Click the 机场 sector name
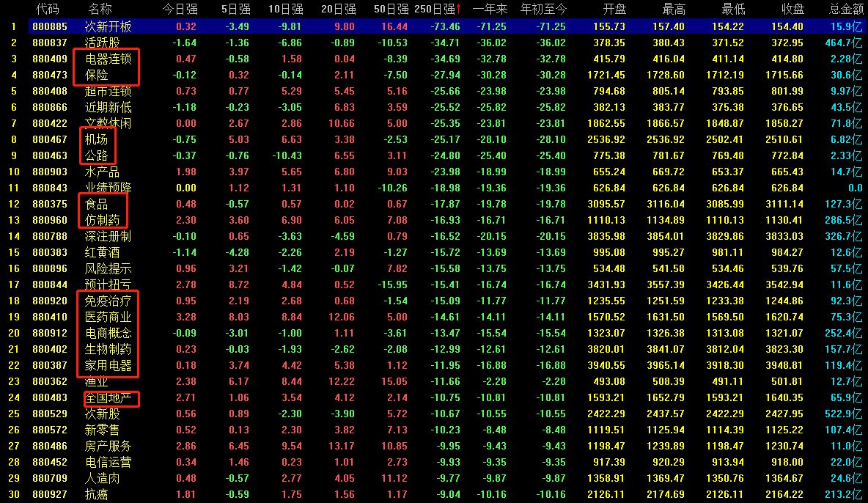This screenshot has width=868, height=503. pyautogui.click(x=96, y=139)
